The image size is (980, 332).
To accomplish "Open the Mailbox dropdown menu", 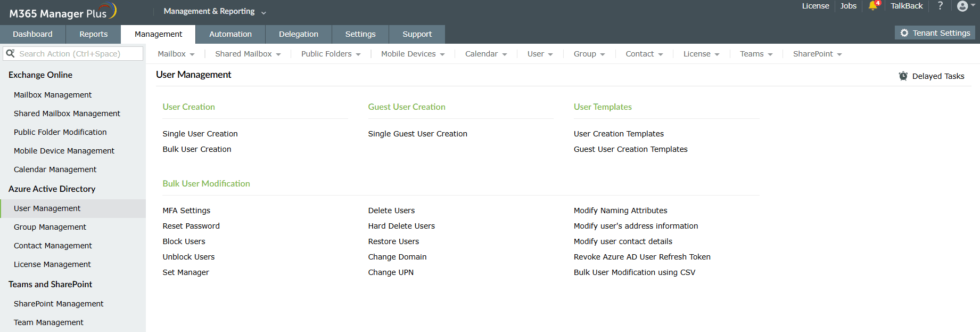I will click(x=176, y=54).
